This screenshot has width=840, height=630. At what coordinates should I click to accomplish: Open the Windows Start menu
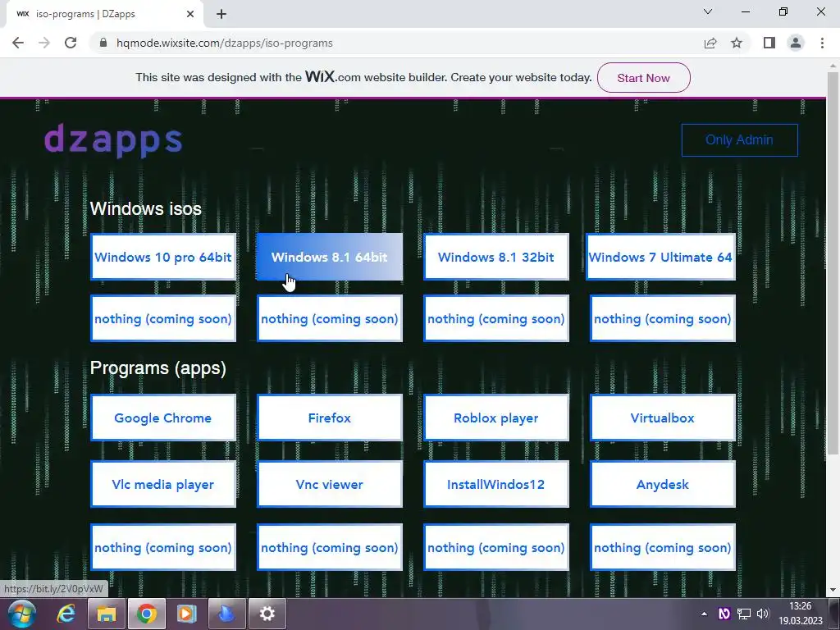[21, 614]
